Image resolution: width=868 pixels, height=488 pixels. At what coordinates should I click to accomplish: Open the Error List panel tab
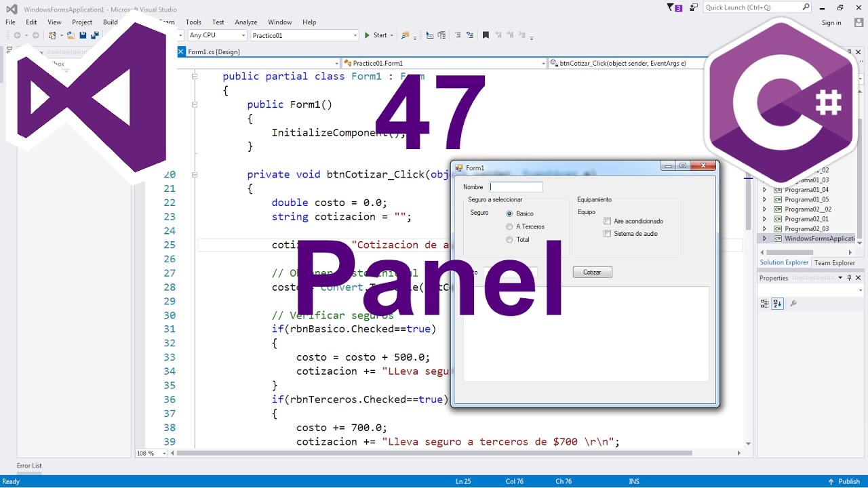pyautogui.click(x=29, y=466)
